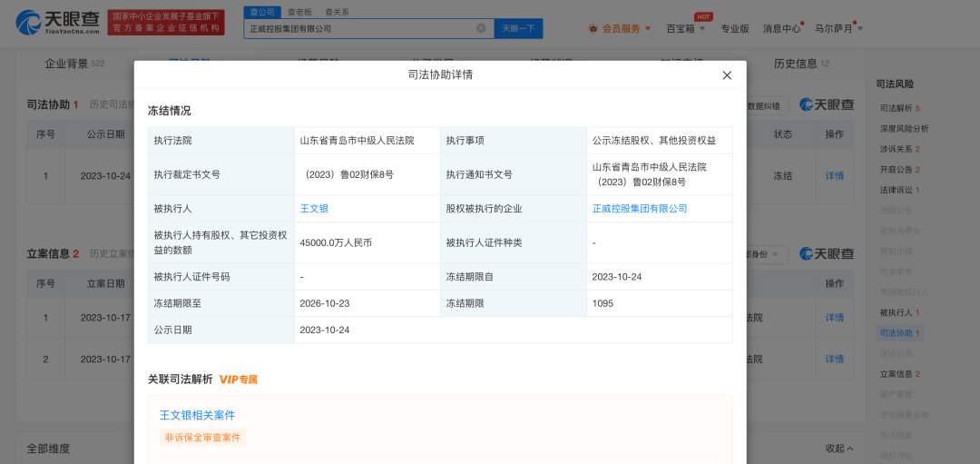
Task: Select 法院公告 in the sidebar
Action: pos(896,210)
